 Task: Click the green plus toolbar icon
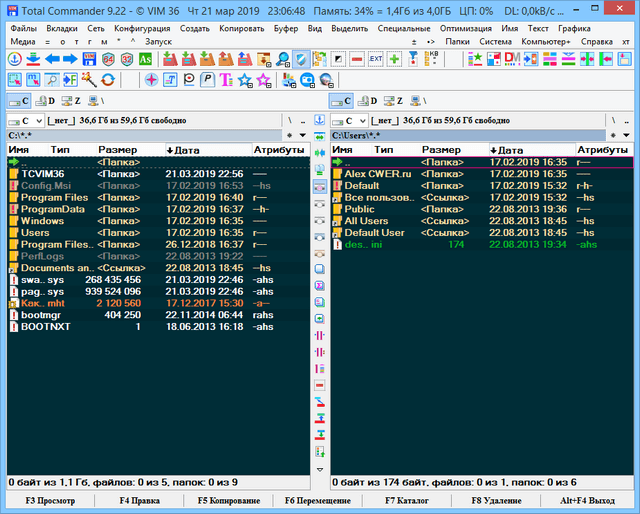395,59
